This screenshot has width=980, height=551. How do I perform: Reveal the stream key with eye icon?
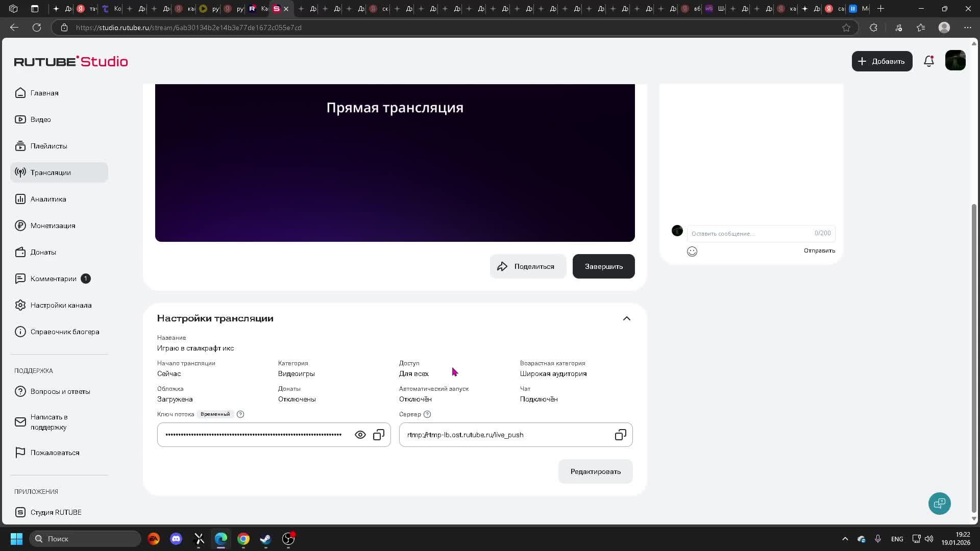[360, 435]
